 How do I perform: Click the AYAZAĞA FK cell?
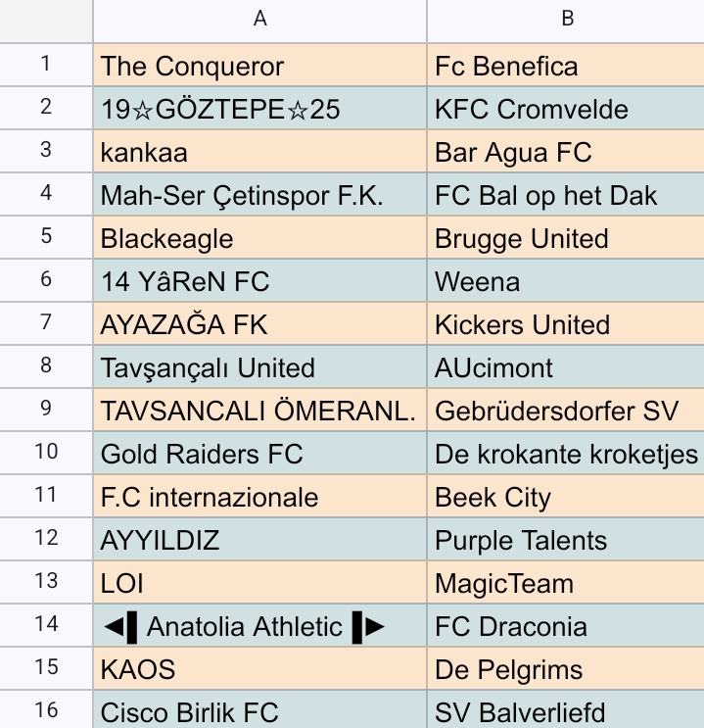[x=259, y=323]
